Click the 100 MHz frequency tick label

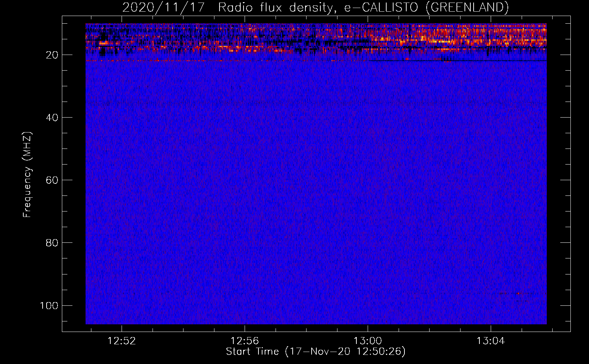49,305
